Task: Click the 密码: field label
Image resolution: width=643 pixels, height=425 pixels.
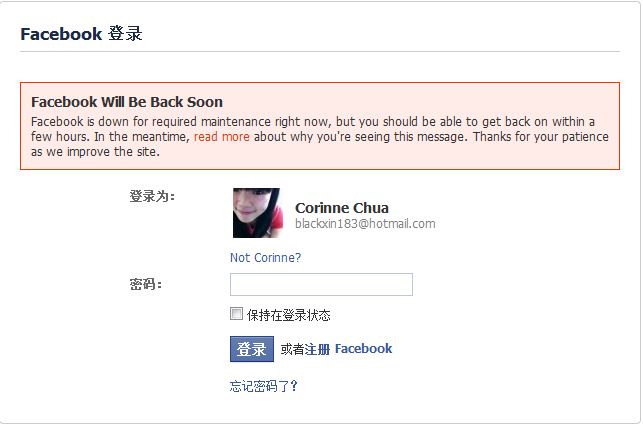Action: click(x=146, y=284)
